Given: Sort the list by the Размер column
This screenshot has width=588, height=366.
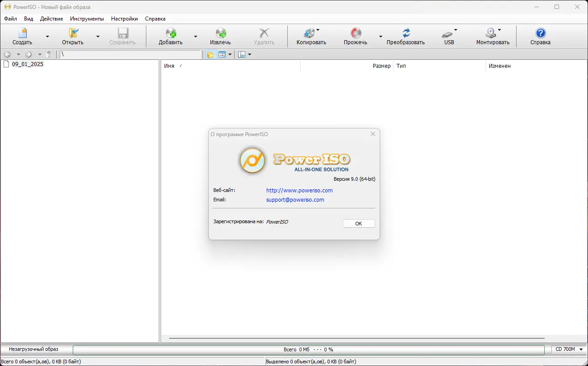Looking at the screenshot, I should pos(347,66).
